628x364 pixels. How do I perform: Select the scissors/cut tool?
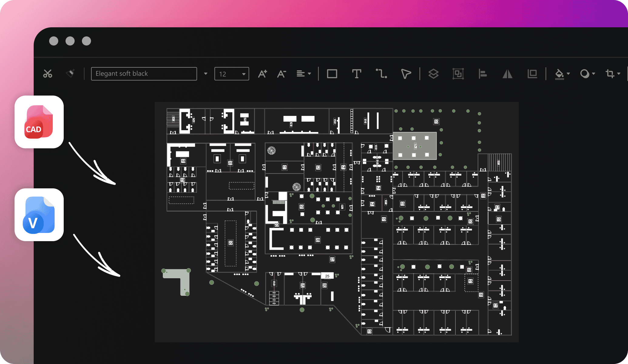click(x=47, y=73)
